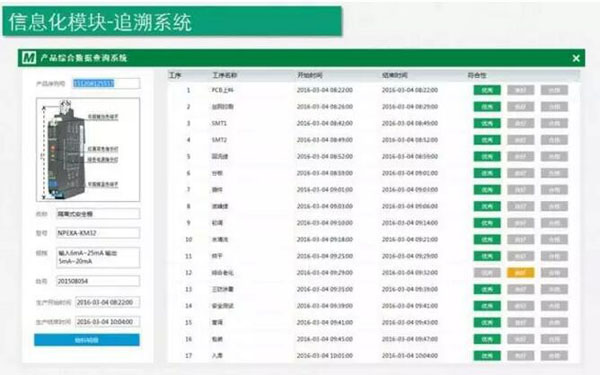Click the highlighted product serial number field
The height and width of the screenshot is (375, 600).
(106, 83)
